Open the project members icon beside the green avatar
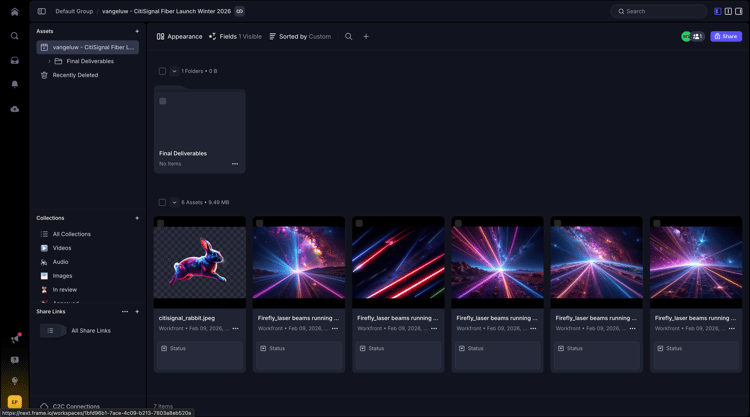 tap(698, 36)
